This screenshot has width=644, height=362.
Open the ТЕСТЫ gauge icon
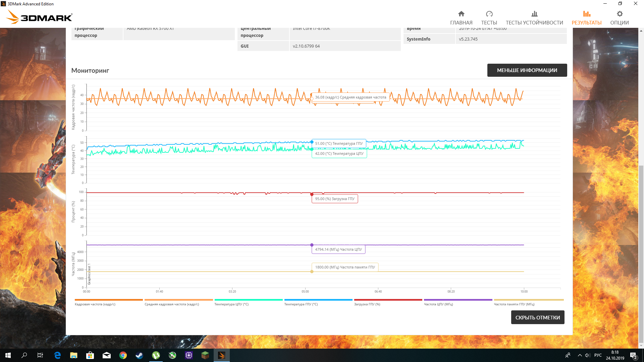tap(489, 14)
